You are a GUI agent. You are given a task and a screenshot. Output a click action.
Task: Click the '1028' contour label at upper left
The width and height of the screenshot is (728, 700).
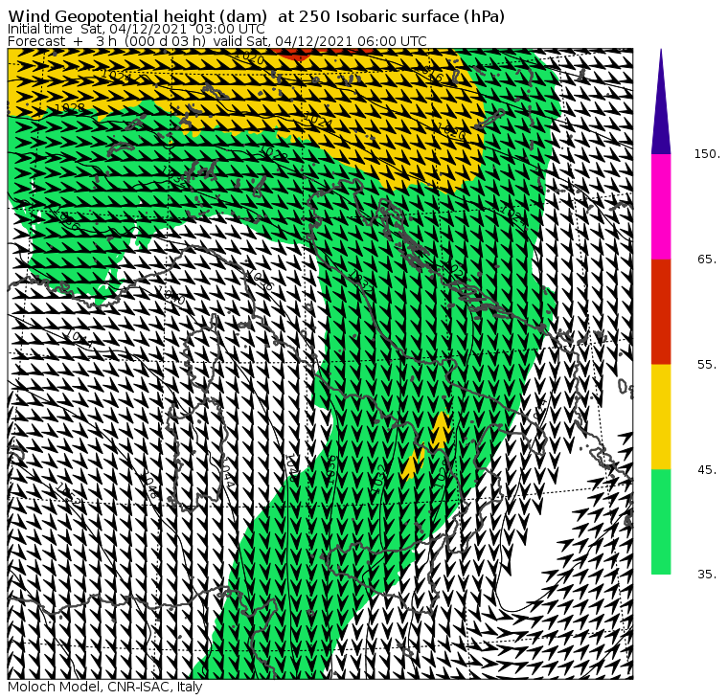point(69,108)
